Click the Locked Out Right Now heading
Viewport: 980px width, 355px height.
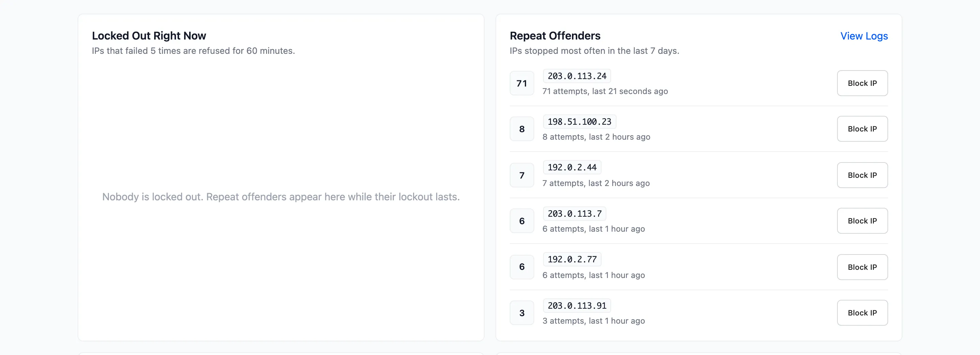pyautogui.click(x=149, y=36)
